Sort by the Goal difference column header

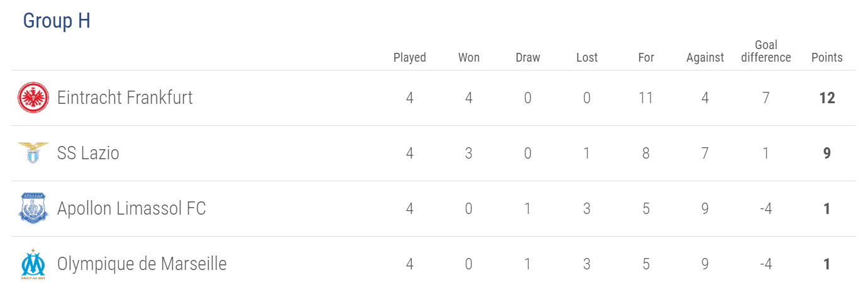pos(766,51)
